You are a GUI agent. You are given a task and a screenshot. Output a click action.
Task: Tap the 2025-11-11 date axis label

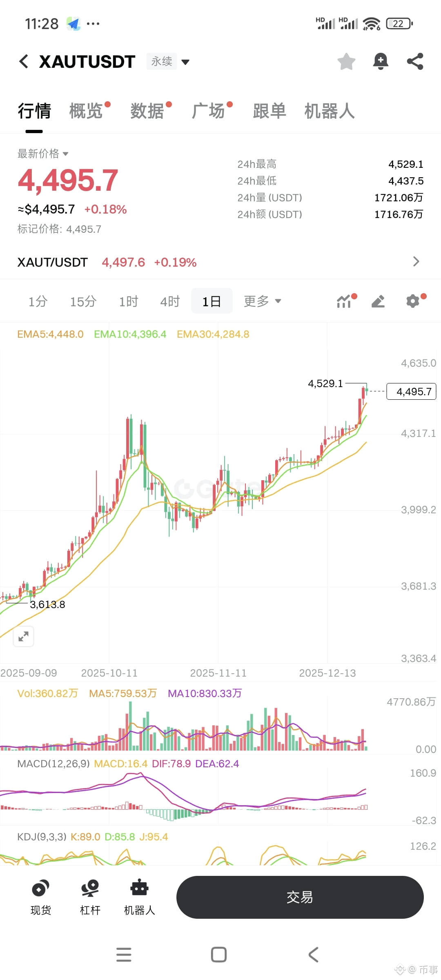pyautogui.click(x=218, y=673)
